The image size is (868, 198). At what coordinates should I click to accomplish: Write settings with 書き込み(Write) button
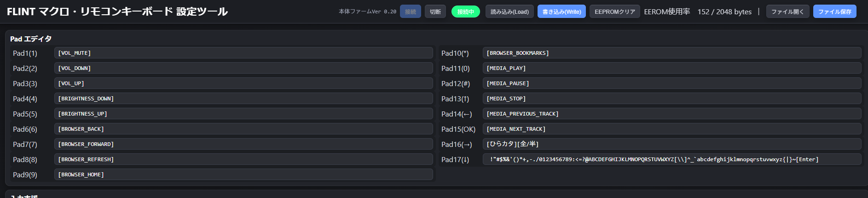[x=561, y=12]
